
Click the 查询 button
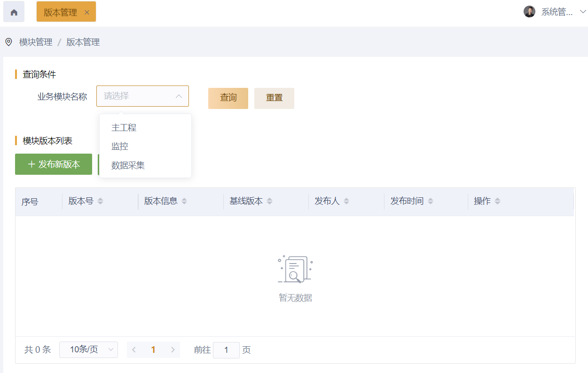pos(228,98)
